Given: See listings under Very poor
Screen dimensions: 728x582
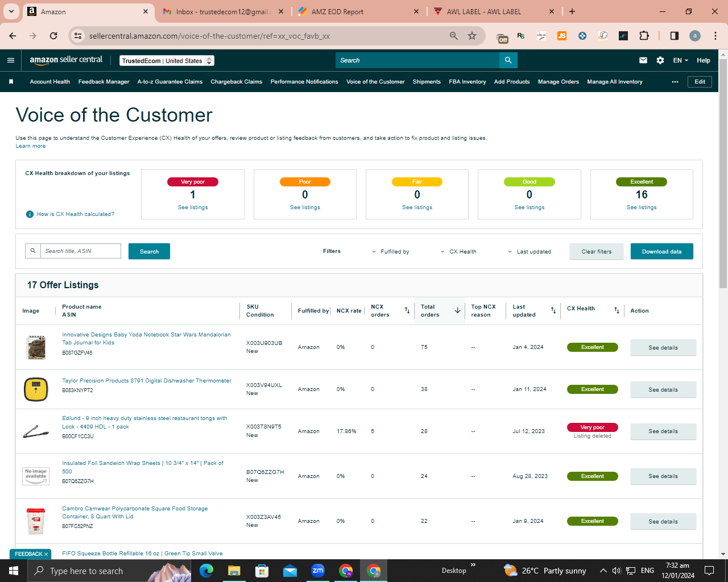Looking at the screenshot, I should point(193,207).
